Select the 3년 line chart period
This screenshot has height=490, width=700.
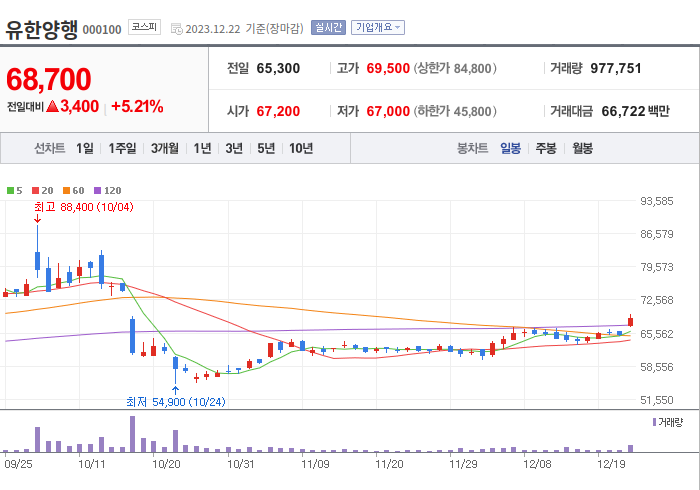point(234,148)
